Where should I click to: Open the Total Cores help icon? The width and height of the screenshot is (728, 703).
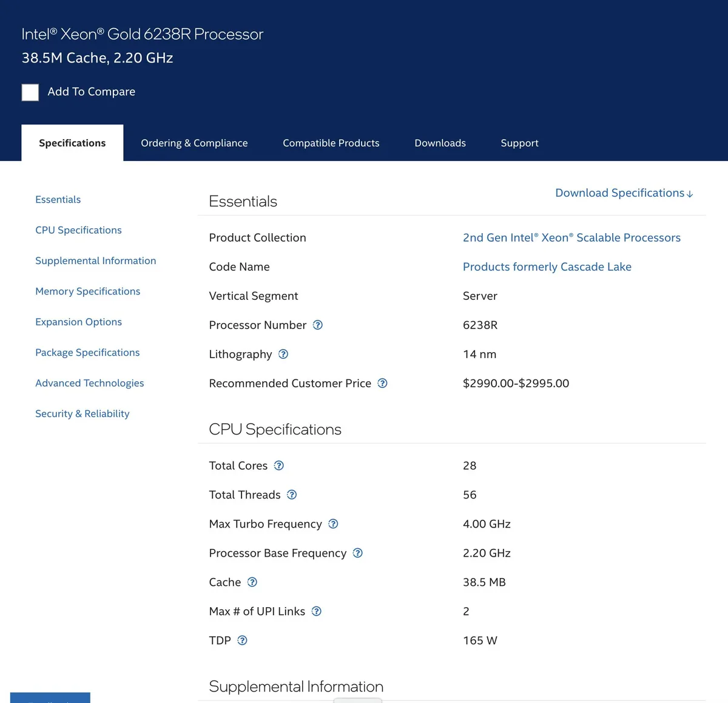coord(278,466)
